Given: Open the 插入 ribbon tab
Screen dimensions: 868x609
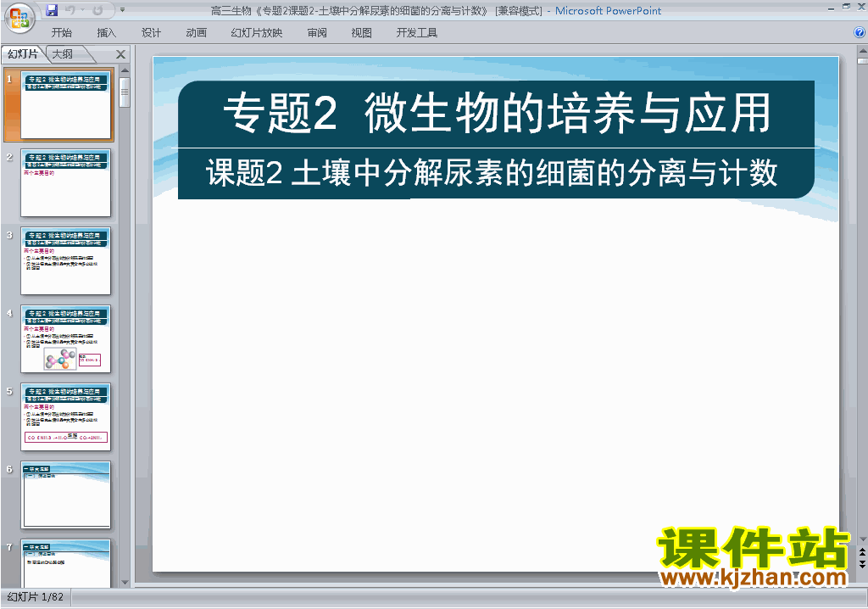Looking at the screenshot, I should 106,33.
